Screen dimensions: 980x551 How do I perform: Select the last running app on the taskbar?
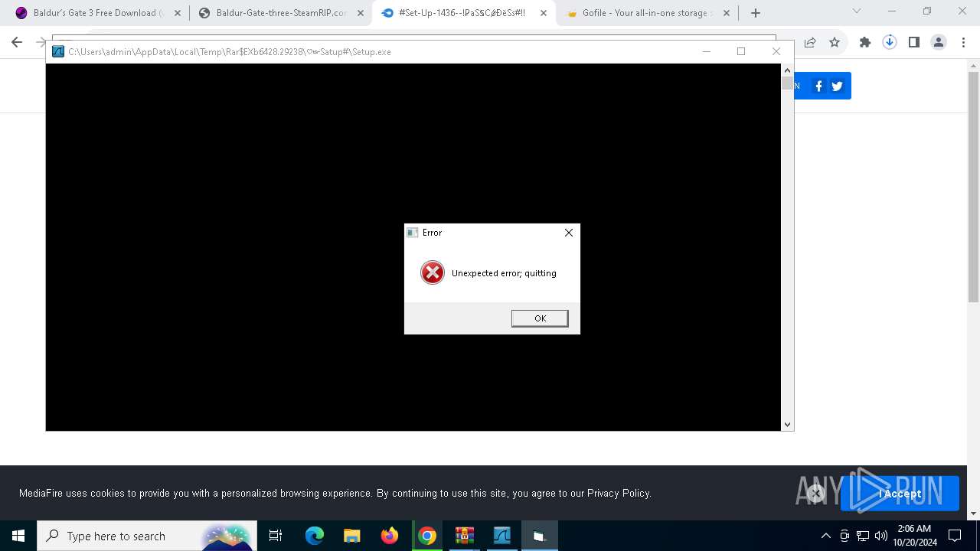point(540,536)
